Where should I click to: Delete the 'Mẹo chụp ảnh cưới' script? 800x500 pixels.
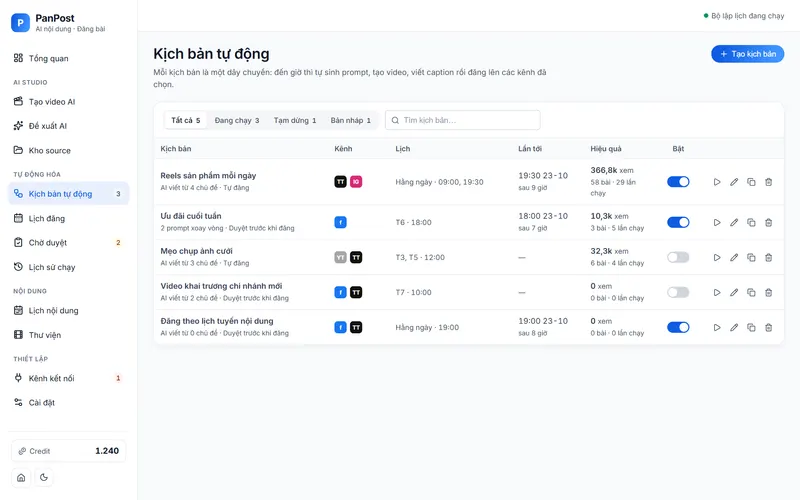pos(768,258)
